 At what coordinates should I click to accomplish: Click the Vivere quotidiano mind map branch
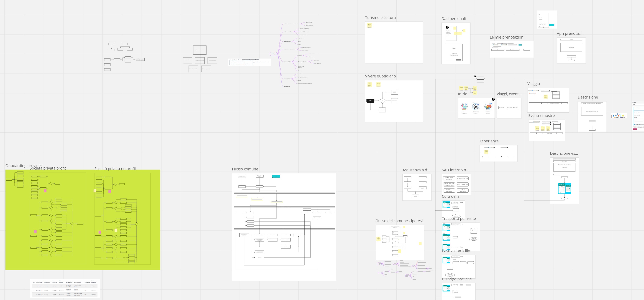287,62
